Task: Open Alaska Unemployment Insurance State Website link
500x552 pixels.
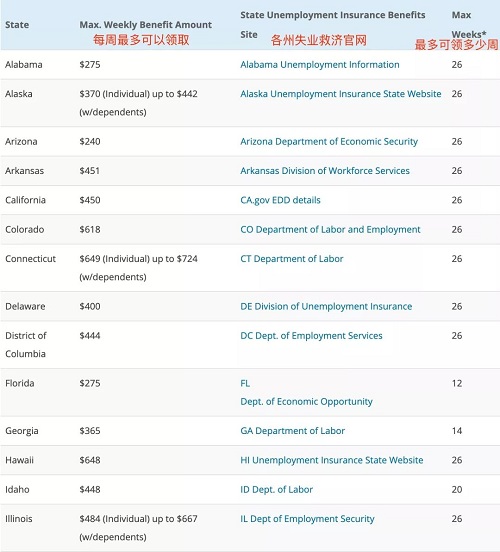Action: [340, 94]
